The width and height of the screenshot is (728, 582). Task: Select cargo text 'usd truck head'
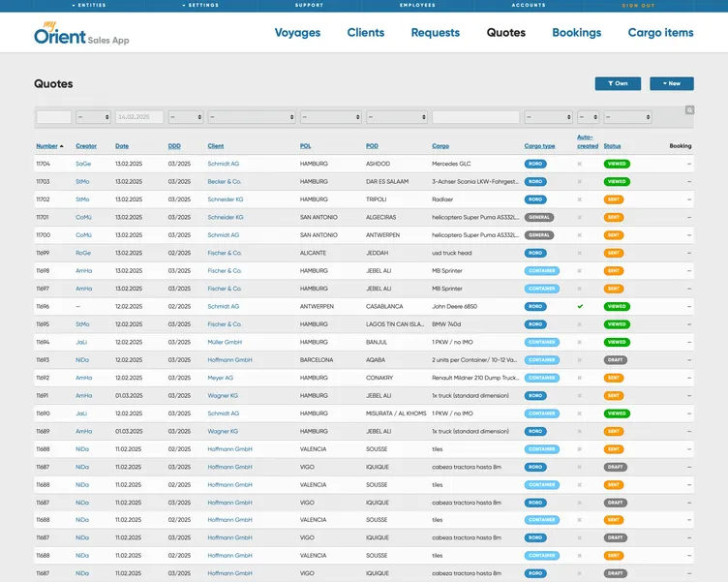(x=452, y=253)
